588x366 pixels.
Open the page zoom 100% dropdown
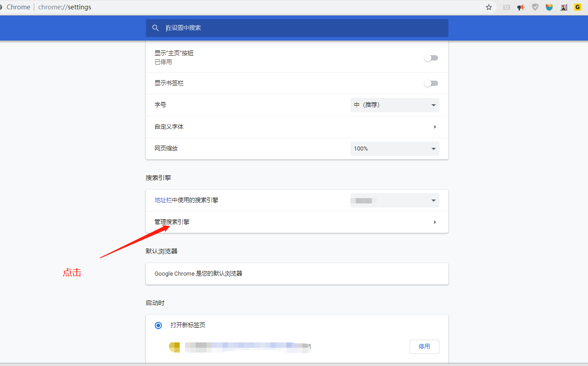click(x=395, y=149)
